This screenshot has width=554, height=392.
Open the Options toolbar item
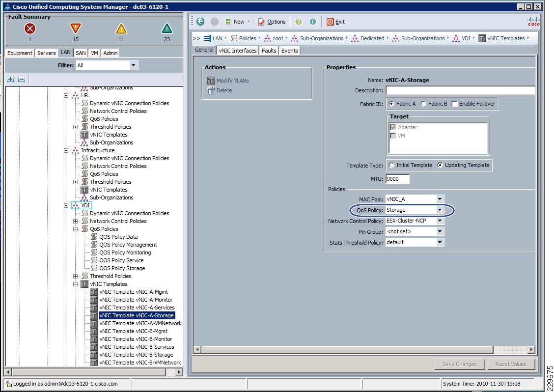coord(272,22)
